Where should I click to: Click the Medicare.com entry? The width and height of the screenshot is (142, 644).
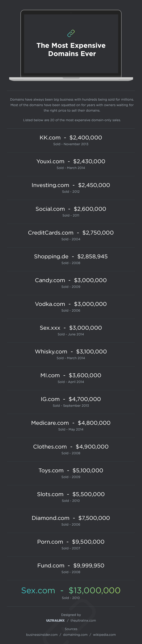point(71,423)
